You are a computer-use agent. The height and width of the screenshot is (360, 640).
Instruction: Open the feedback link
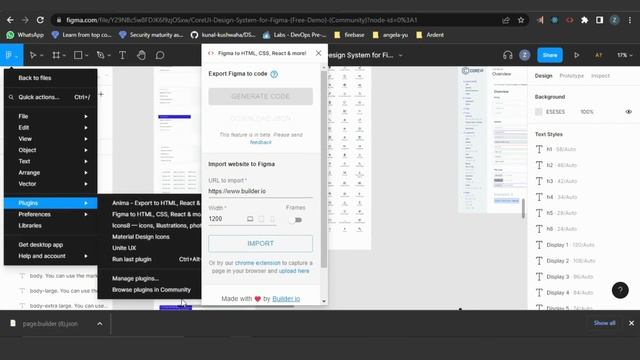pos(260,142)
